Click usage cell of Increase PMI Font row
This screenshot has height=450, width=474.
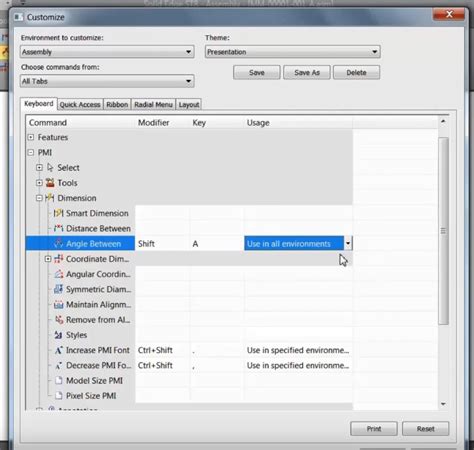pyautogui.click(x=298, y=350)
